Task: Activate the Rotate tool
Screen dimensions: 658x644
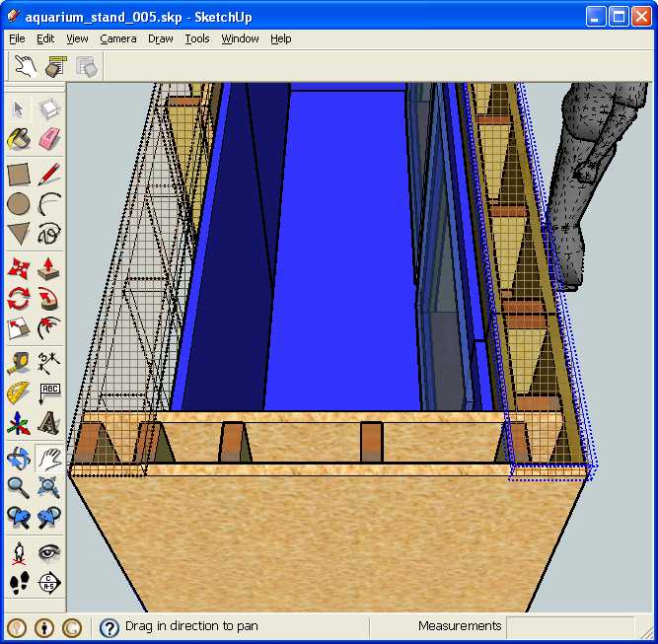Action: click(x=19, y=298)
